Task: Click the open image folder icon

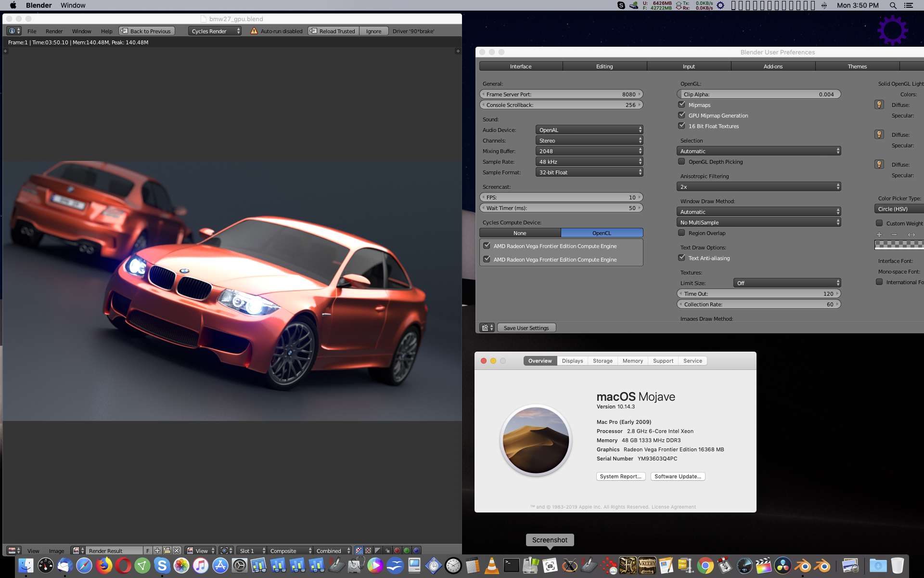Action: point(167,551)
